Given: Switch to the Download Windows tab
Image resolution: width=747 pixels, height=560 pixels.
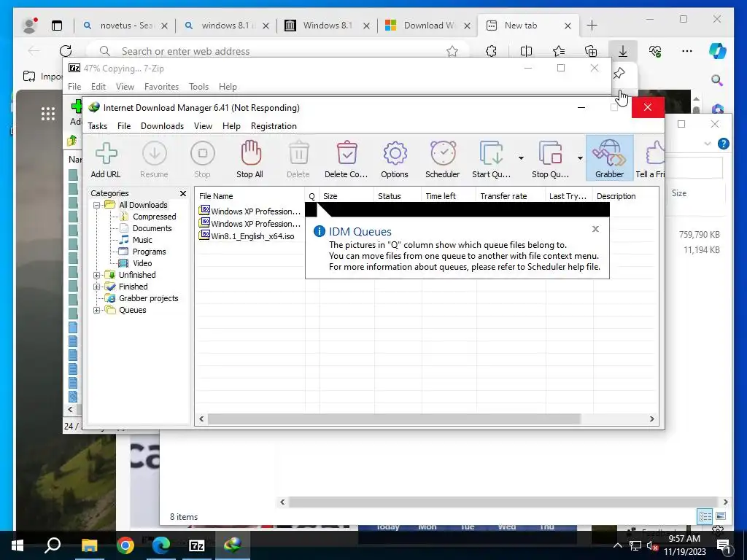Looking at the screenshot, I should (427, 26).
